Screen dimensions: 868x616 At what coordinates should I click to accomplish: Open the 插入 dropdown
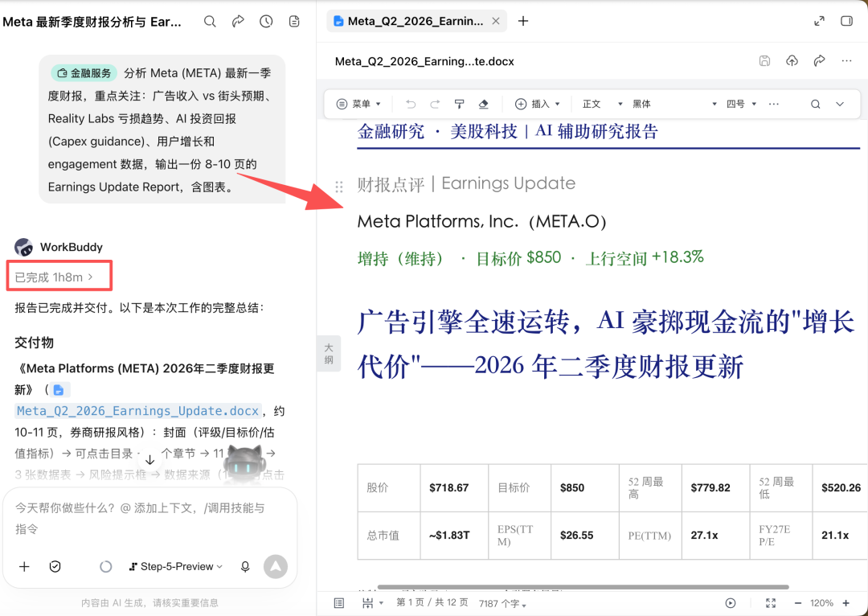538,105
